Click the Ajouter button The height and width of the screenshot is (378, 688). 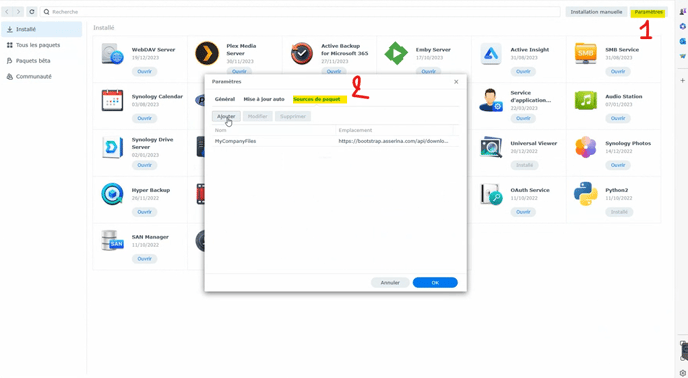pyautogui.click(x=226, y=116)
